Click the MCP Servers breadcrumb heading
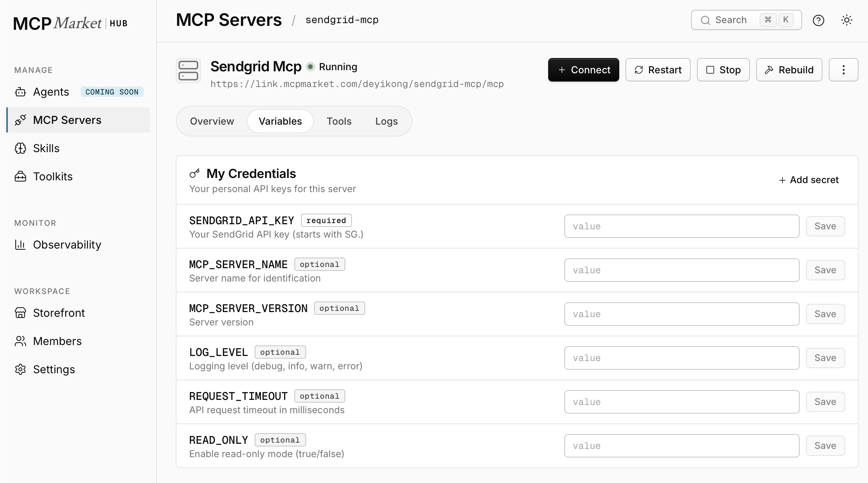Image resolution: width=868 pixels, height=483 pixels. pyautogui.click(x=229, y=20)
